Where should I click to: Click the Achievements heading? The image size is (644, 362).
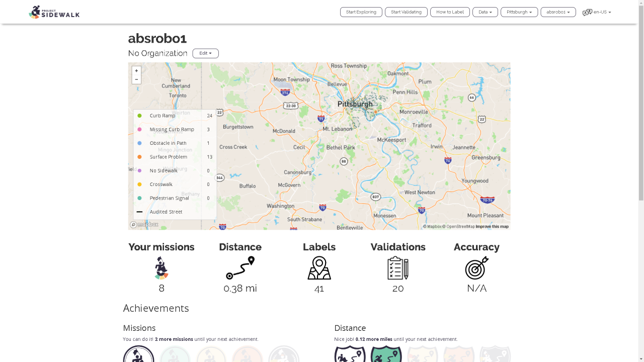pyautogui.click(x=156, y=308)
